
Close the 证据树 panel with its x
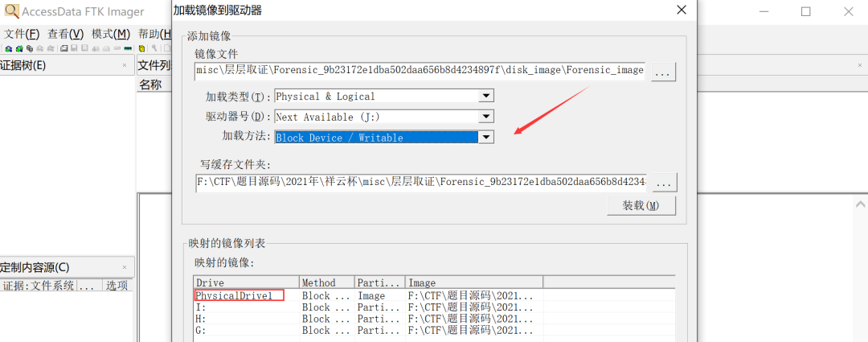(x=124, y=65)
